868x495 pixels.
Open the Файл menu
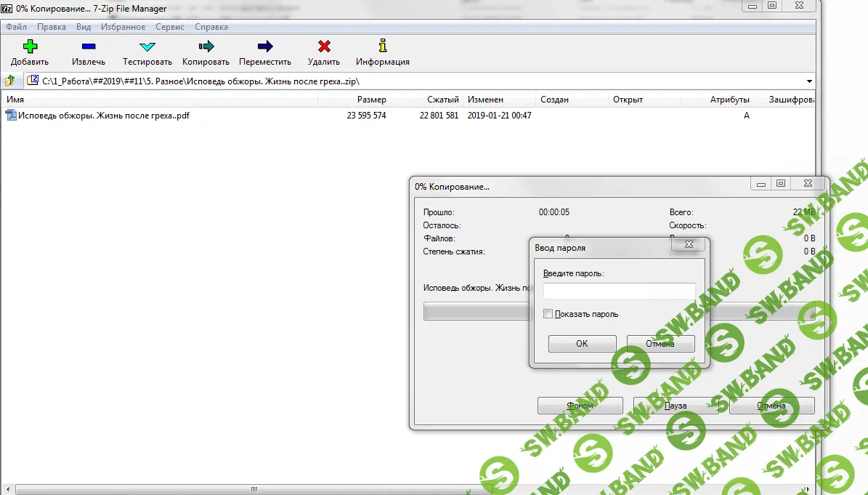coord(16,27)
